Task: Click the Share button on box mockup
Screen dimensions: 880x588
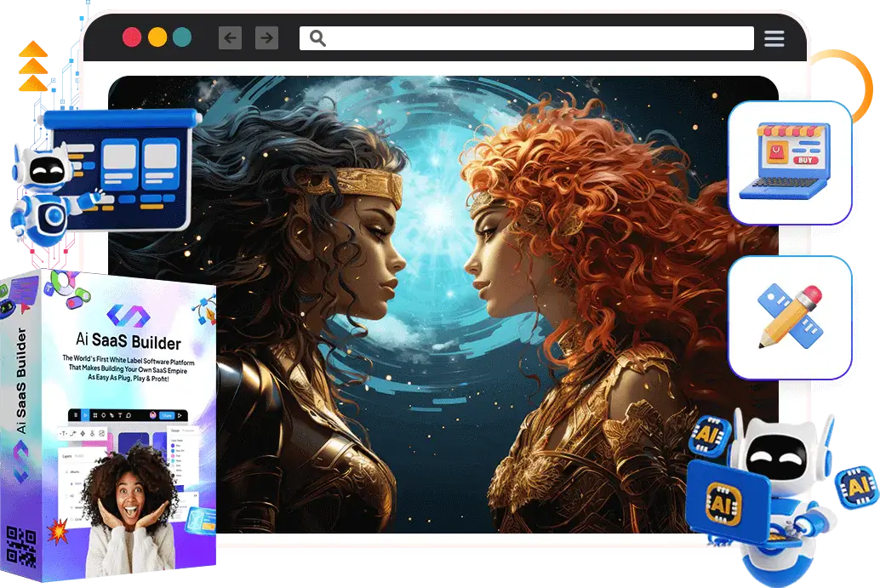Action: click(x=168, y=415)
